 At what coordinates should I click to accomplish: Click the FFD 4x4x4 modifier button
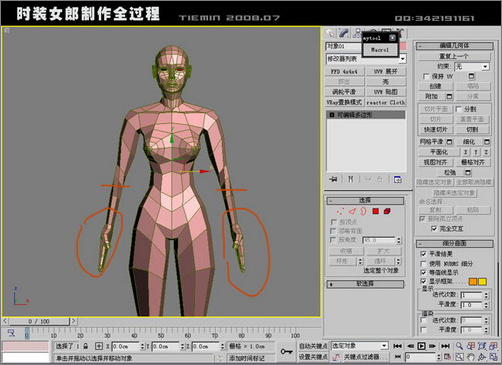coord(344,72)
